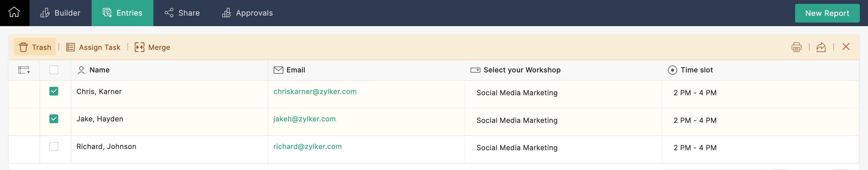Click the Select your Workshop column header
The width and height of the screenshot is (868, 170).
click(522, 70)
